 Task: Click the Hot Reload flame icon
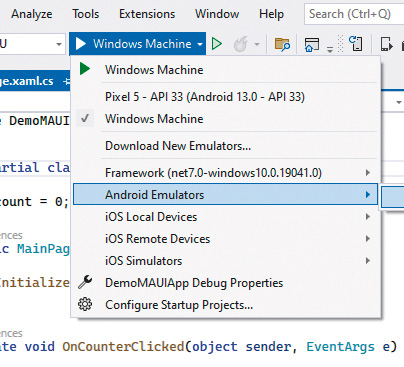(x=240, y=44)
